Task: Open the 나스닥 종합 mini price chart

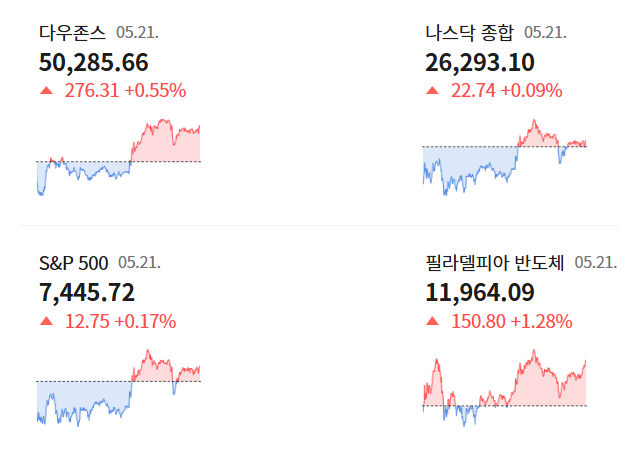Action: 504,158
